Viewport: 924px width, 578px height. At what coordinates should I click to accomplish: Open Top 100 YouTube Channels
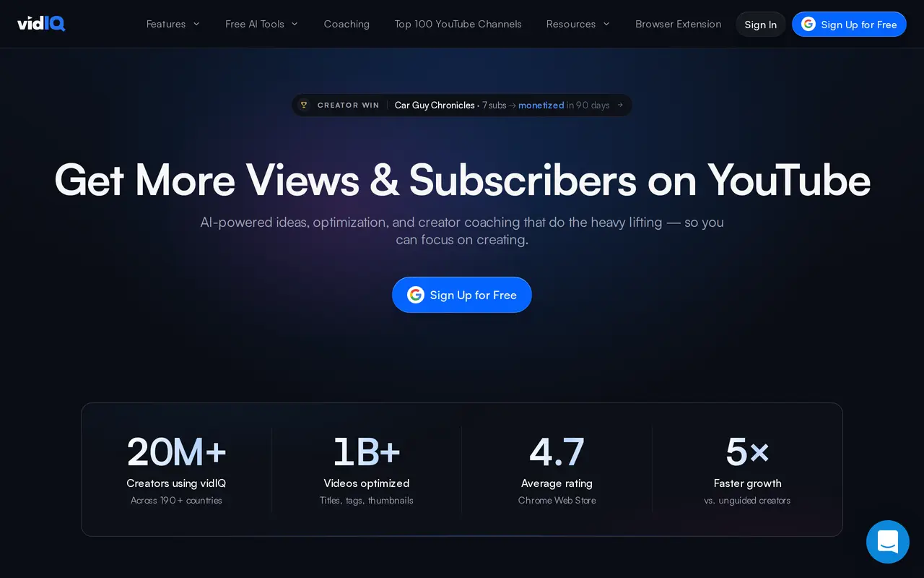pyautogui.click(x=458, y=24)
